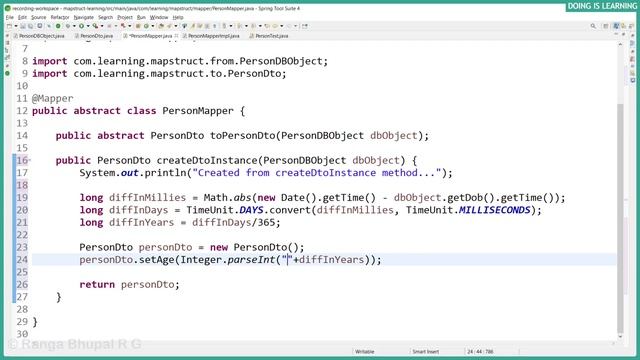The height and width of the screenshot is (360, 640).
Task: Click the Search magnifier icon at top right
Action: tap(593, 26)
